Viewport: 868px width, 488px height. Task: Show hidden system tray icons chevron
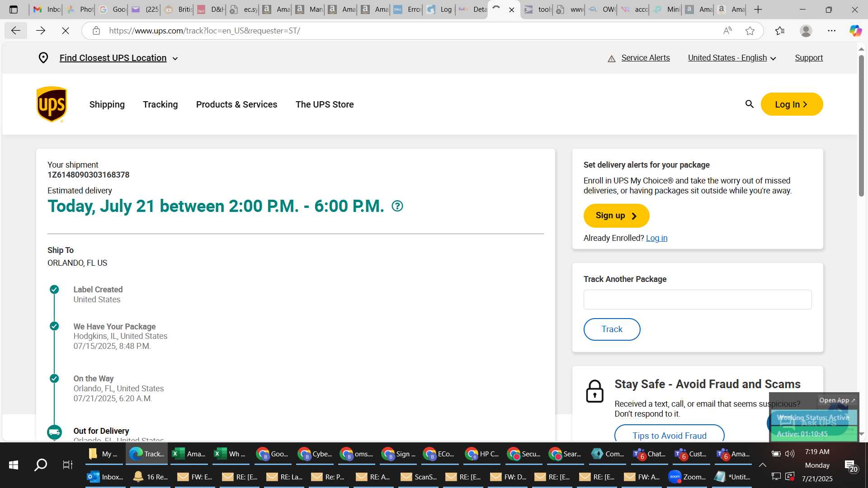point(763,465)
